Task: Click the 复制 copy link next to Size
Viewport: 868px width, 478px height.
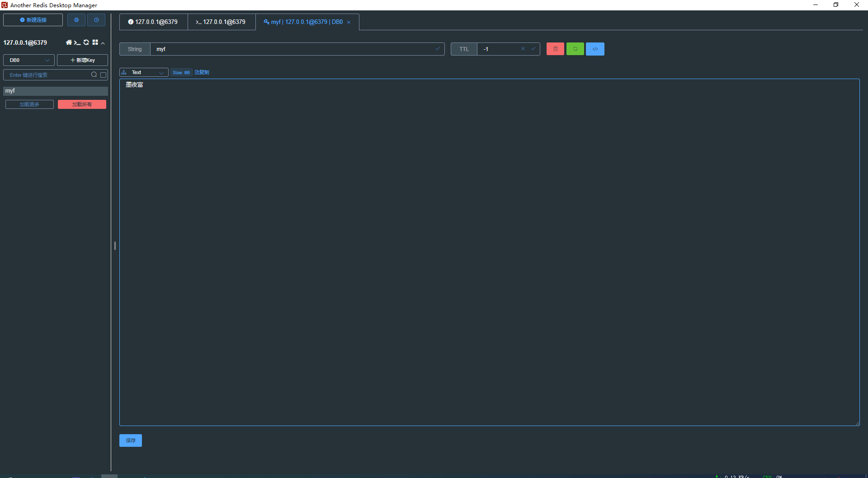Action: coord(202,72)
